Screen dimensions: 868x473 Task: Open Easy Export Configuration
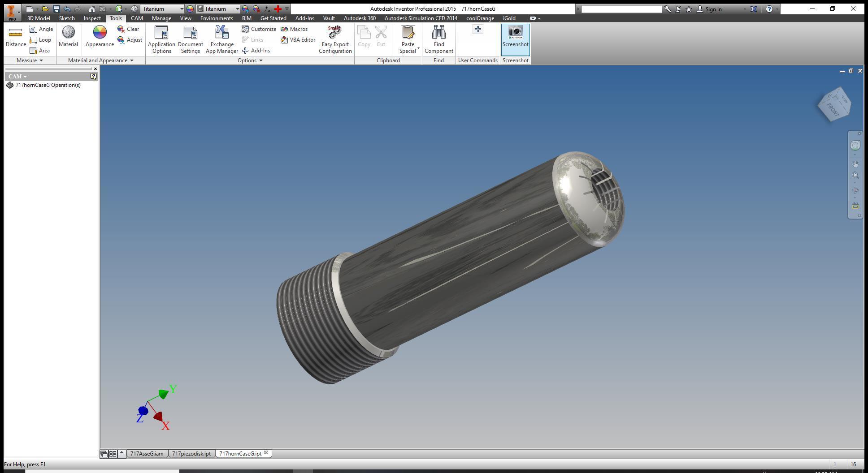pos(335,40)
